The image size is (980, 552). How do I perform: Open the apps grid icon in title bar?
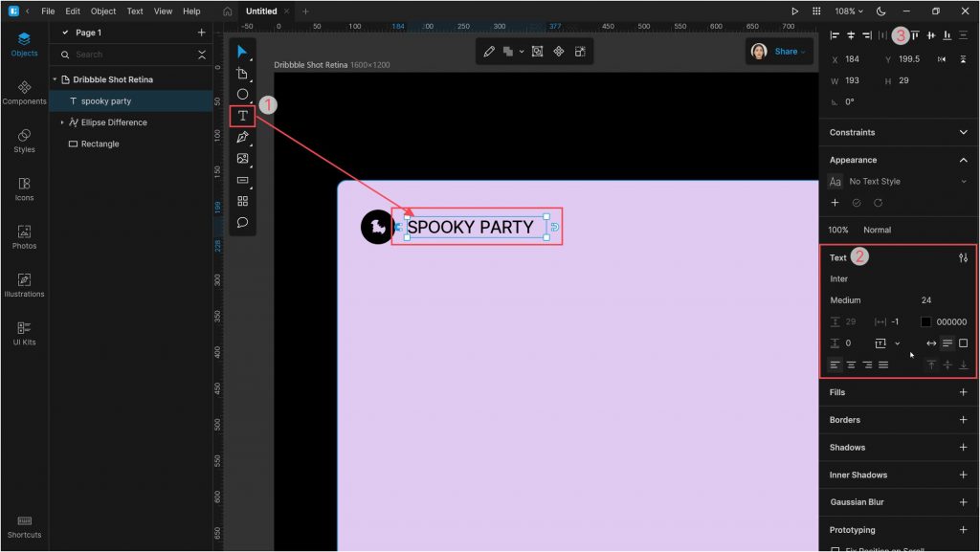(x=815, y=11)
